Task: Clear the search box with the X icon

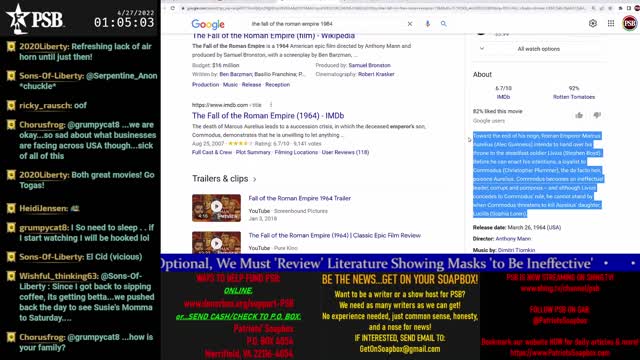Action: 410,24
